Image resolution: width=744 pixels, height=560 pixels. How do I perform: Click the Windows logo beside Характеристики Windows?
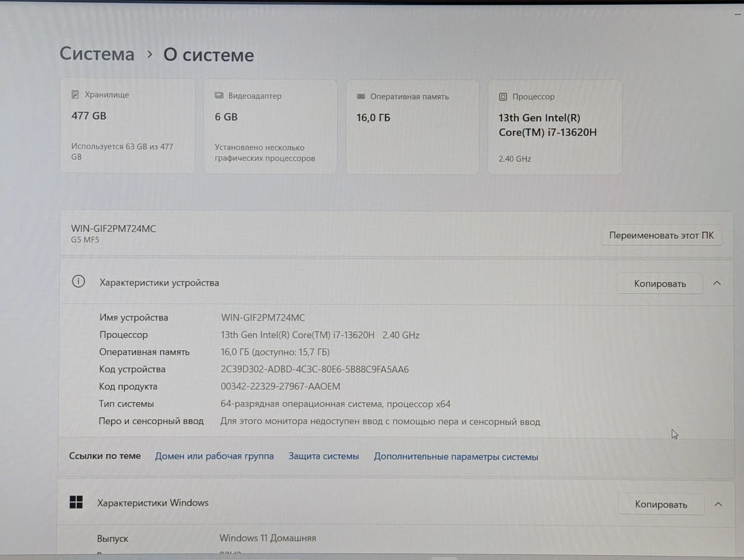click(x=76, y=502)
